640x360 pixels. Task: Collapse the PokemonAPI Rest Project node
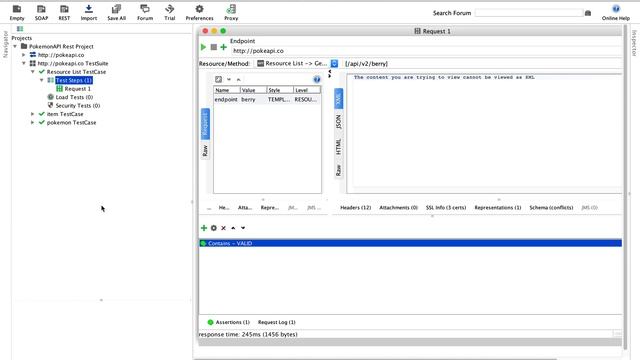(15, 47)
